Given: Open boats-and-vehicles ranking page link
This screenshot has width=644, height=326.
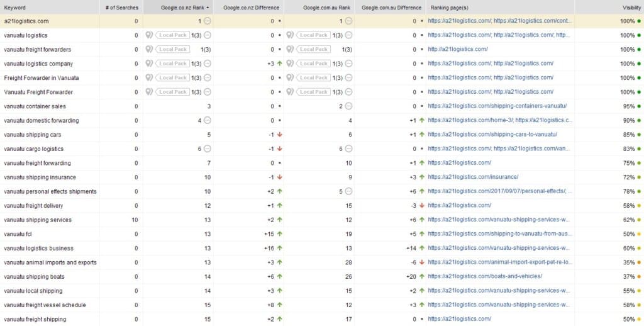Looking at the screenshot, I should tap(485, 277).
